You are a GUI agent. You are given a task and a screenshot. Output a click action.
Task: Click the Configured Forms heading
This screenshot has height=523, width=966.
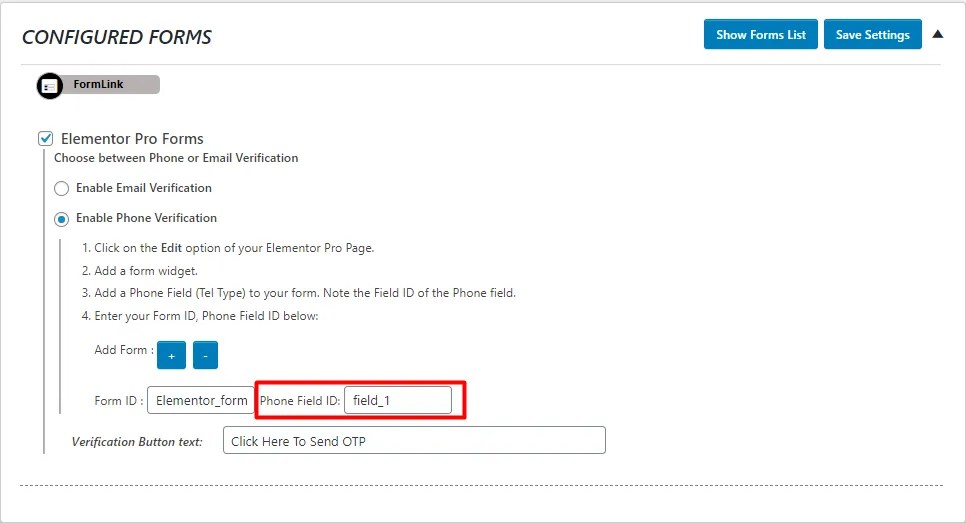[117, 37]
